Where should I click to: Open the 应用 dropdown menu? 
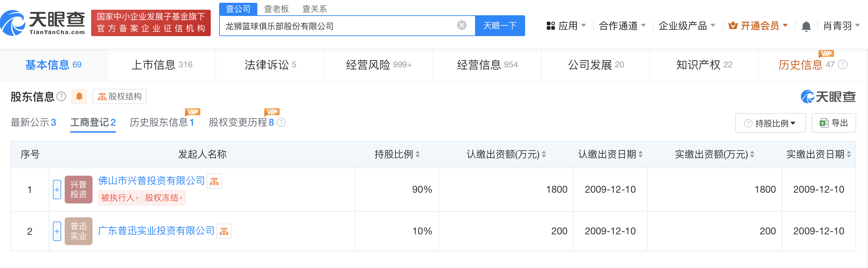point(566,26)
